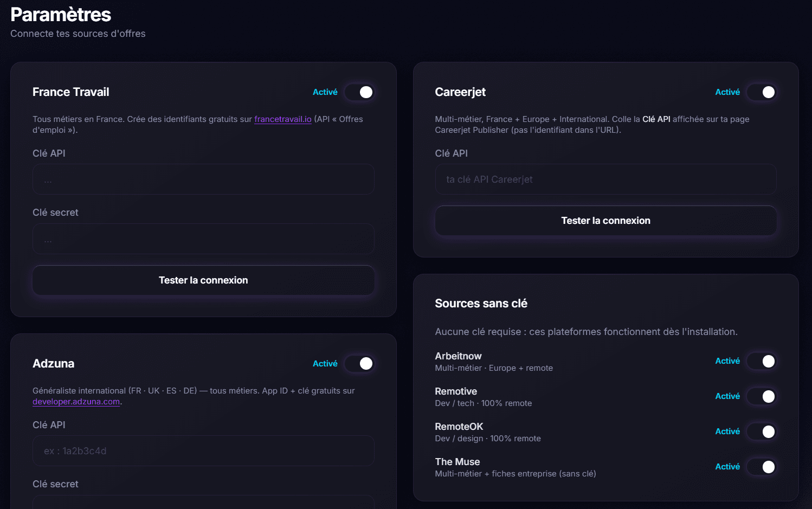Switch off The Muse toggle
Image resolution: width=812 pixels, height=509 pixels.
tap(762, 467)
